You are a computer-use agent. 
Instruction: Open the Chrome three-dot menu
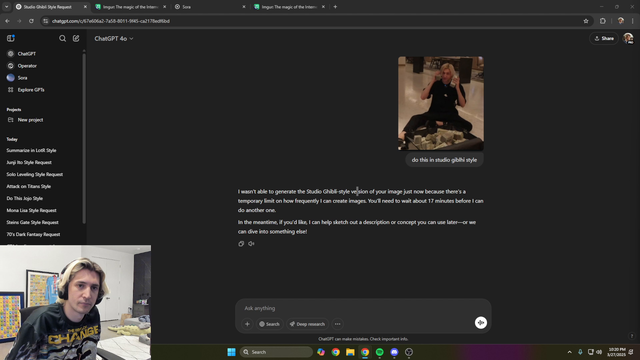pos(633,21)
